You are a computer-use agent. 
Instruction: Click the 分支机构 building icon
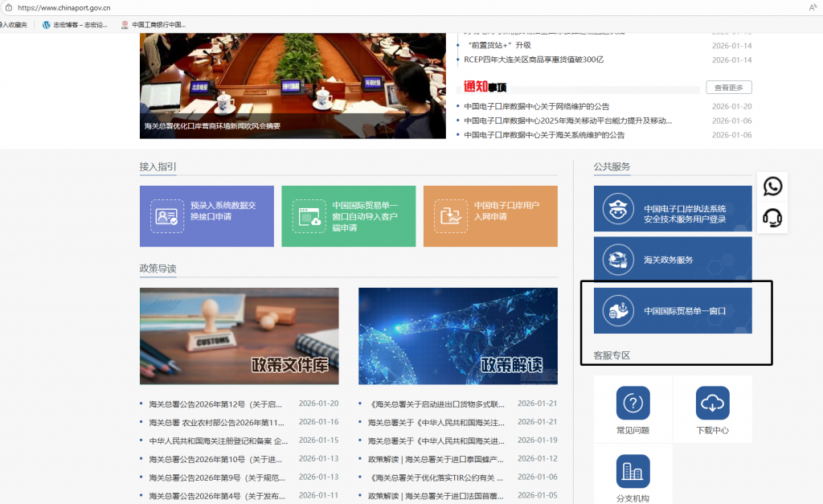633,471
